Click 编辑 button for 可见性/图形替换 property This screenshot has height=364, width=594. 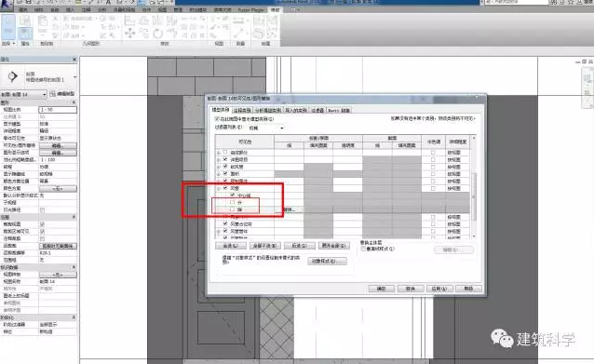(x=58, y=145)
